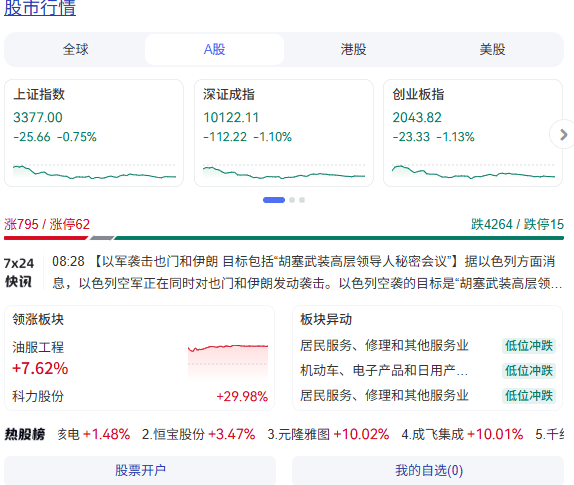
Task: Click the +7.62% sector gain
Action: coord(40,368)
